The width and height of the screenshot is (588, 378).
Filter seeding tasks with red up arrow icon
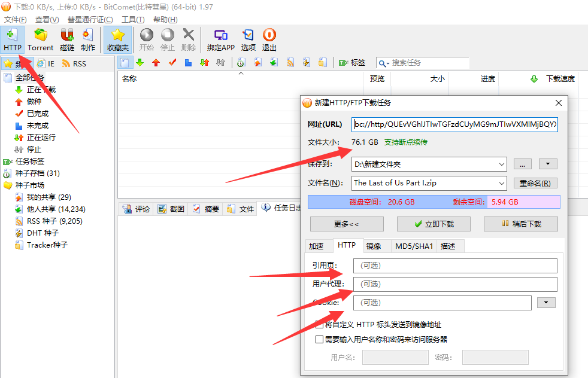point(156,63)
